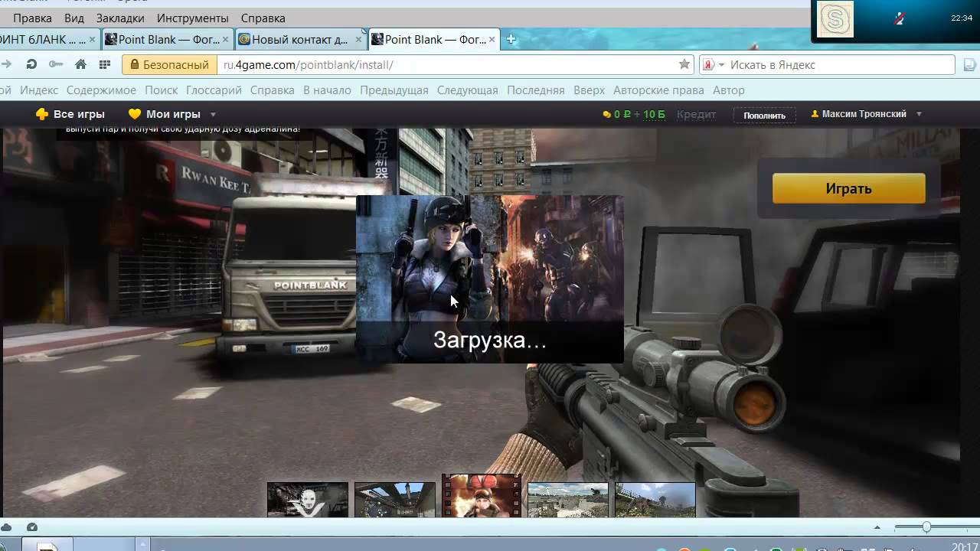
Task: Adjust the page zoom slider handle
Action: (x=926, y=527)
